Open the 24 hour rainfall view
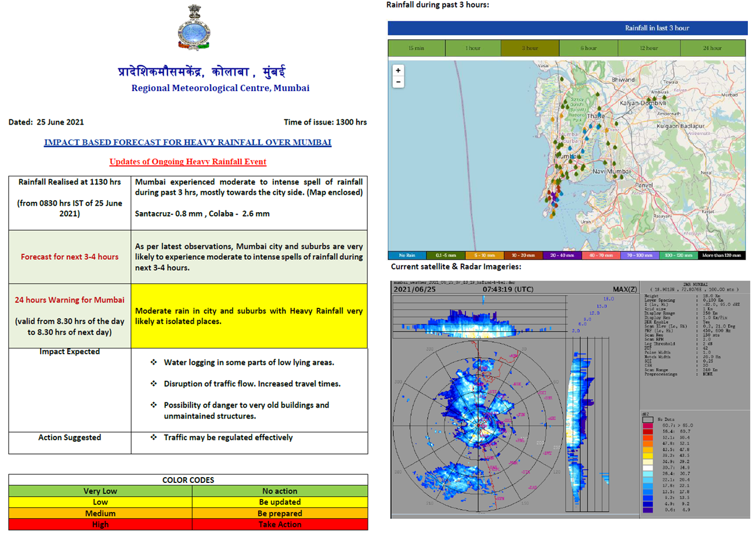The image size is (756, 534). (x=712, y=48)
